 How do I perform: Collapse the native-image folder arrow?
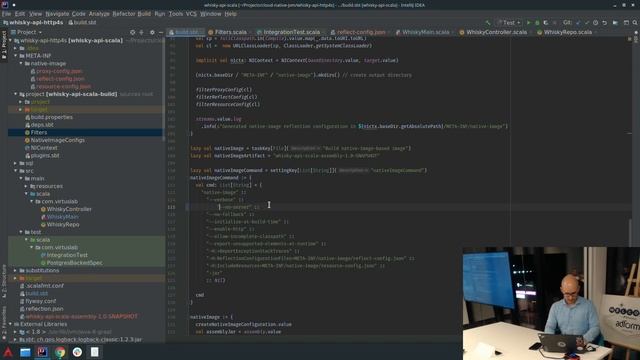21,64
